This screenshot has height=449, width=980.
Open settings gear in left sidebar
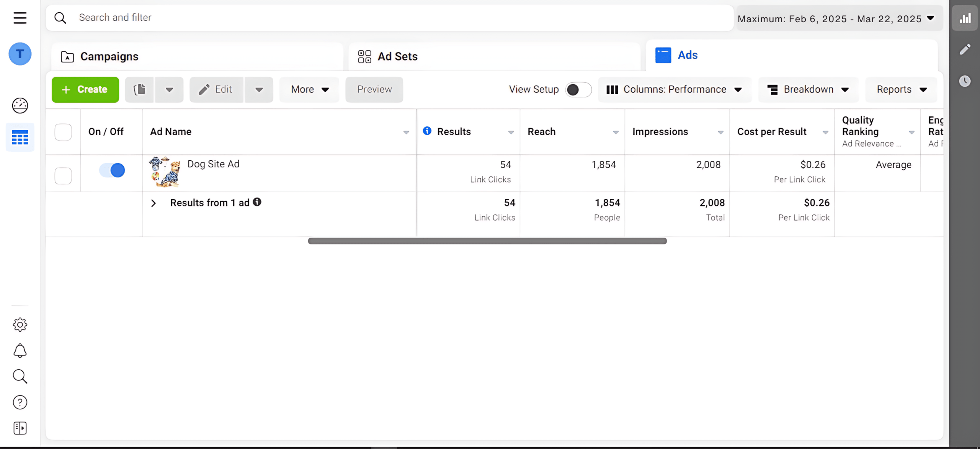20,324
